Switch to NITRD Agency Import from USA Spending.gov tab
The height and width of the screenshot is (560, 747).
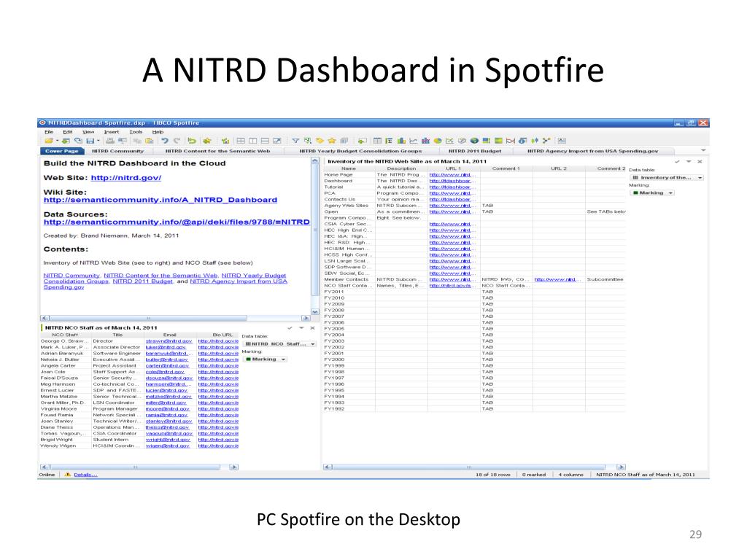(x=592, y=151)
